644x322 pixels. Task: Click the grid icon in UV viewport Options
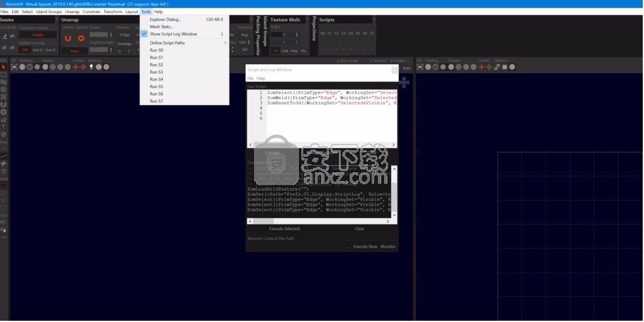coord(504,67)
